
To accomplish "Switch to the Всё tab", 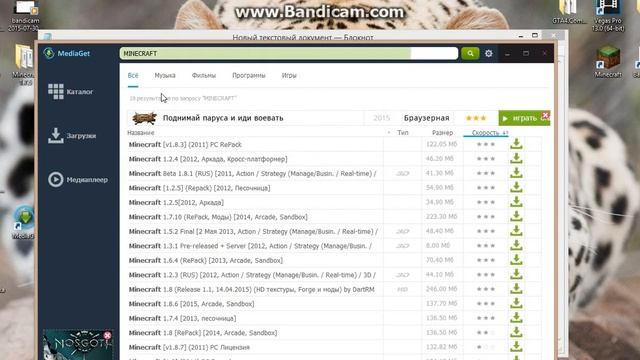I will pyautogui.click(x=133, y=76).
